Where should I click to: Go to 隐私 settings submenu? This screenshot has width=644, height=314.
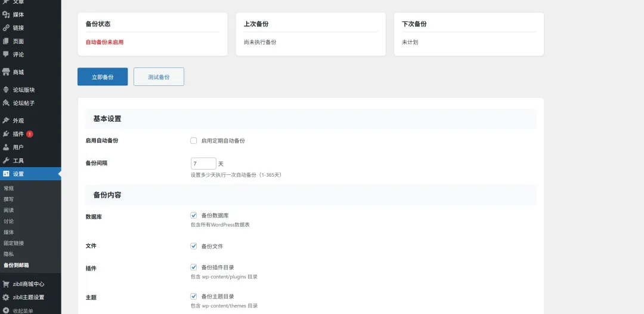coord(8,254)
